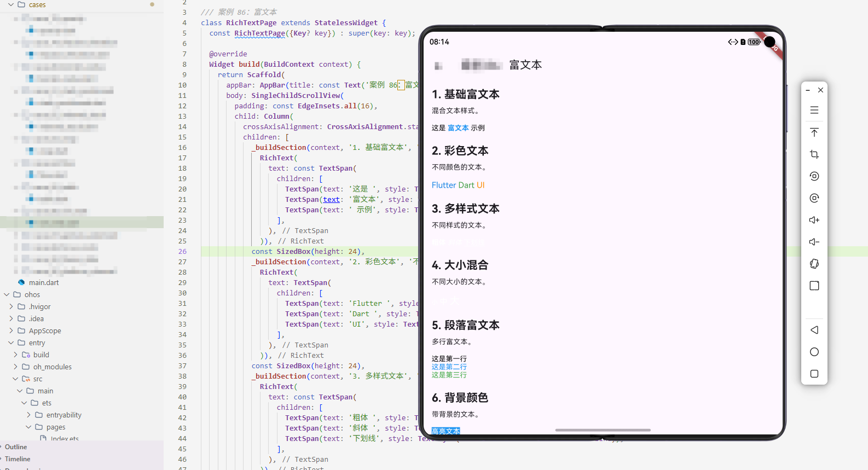Image resolution: width=868 pixels, height=470 pixels.
Task: Tap the emulator Home circle button
Action: [814, 352]
